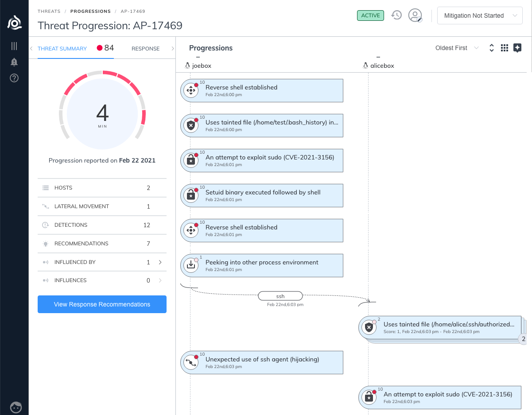Image resolution: width=532 pixels, height=415 pixels.
Task: Switch to the Response tab
Action: pyautogui.click(x=145, y=49)
